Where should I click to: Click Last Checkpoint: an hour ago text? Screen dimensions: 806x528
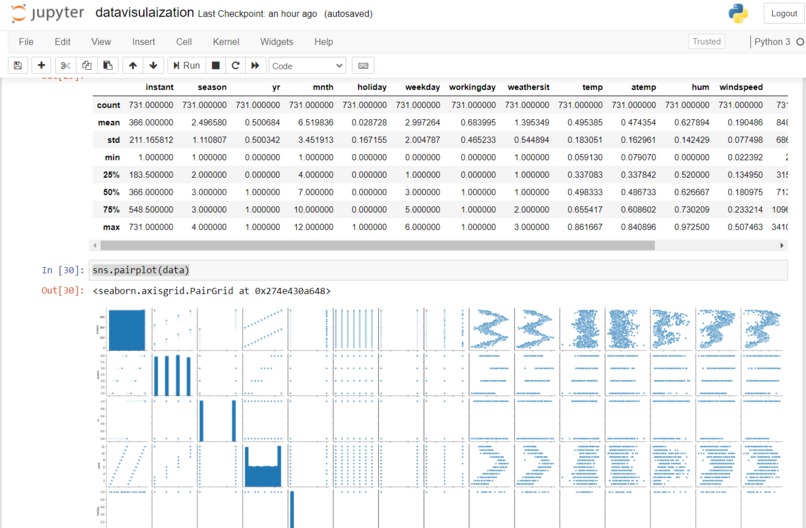coord(258,14)
